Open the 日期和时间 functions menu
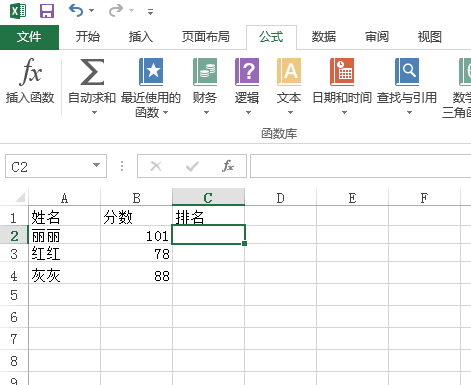This screenshot has width=471, height=385. pyautogui.click(x=342, y=87)
